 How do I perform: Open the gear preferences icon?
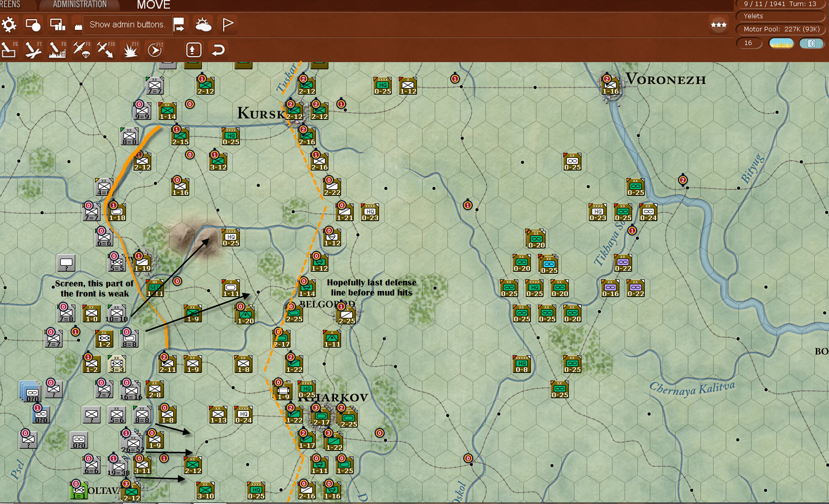(x=9, y=24)
